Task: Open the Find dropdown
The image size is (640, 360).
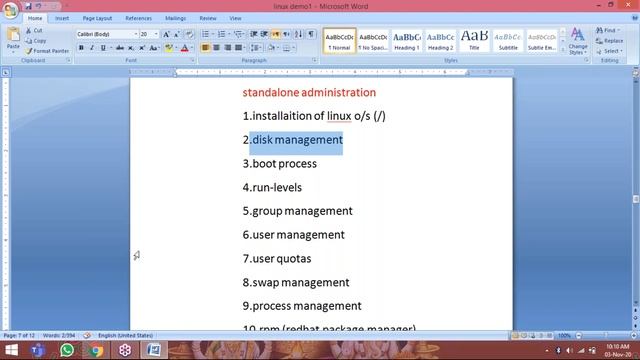Action: (618, 31)
